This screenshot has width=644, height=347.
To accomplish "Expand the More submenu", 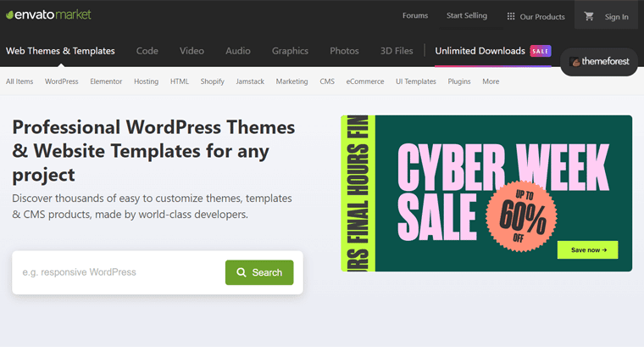I will (491, 81).
